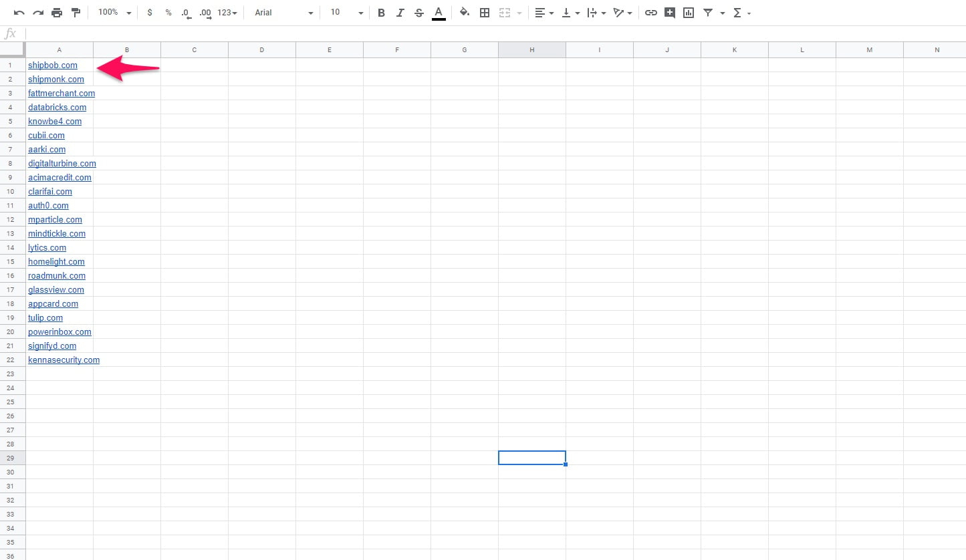Viewport: 966px width, 560px height.
Task: Open the knowbe4.com link
Action: (x=55, y=121)
